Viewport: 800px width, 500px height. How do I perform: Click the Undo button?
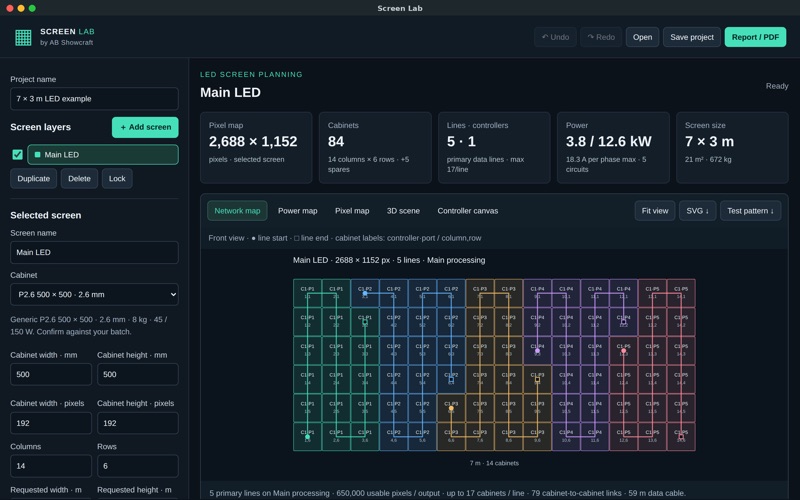click(x=556, y=37)
